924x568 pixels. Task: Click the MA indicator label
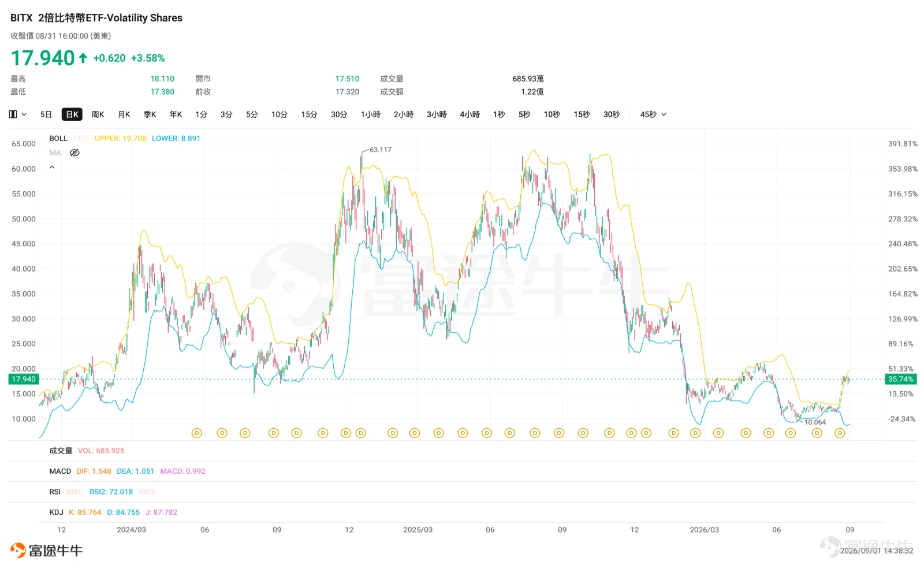(55, 153)
